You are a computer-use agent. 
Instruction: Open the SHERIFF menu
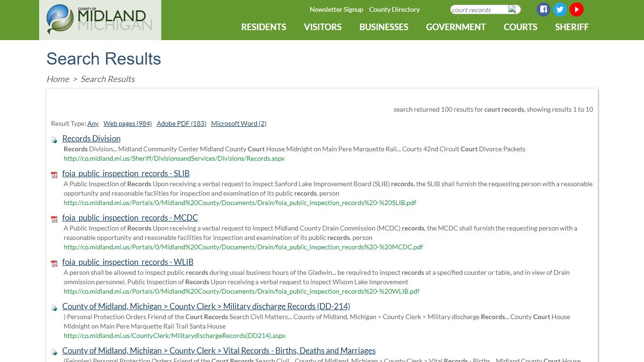click(x=572, y=27)
